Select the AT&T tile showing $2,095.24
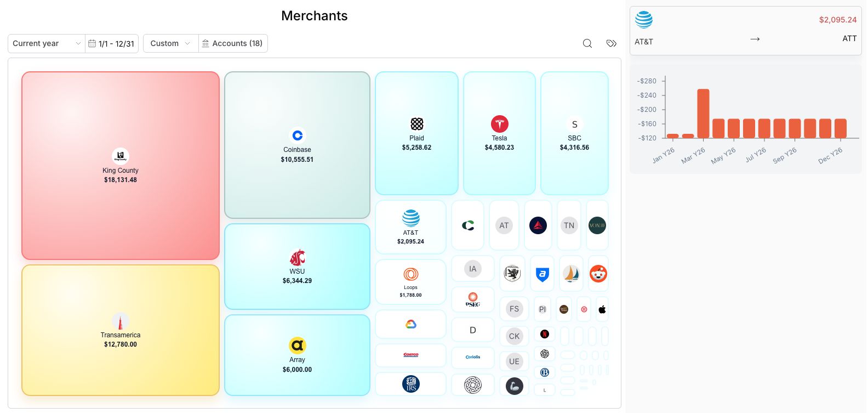 coord(410,227)
